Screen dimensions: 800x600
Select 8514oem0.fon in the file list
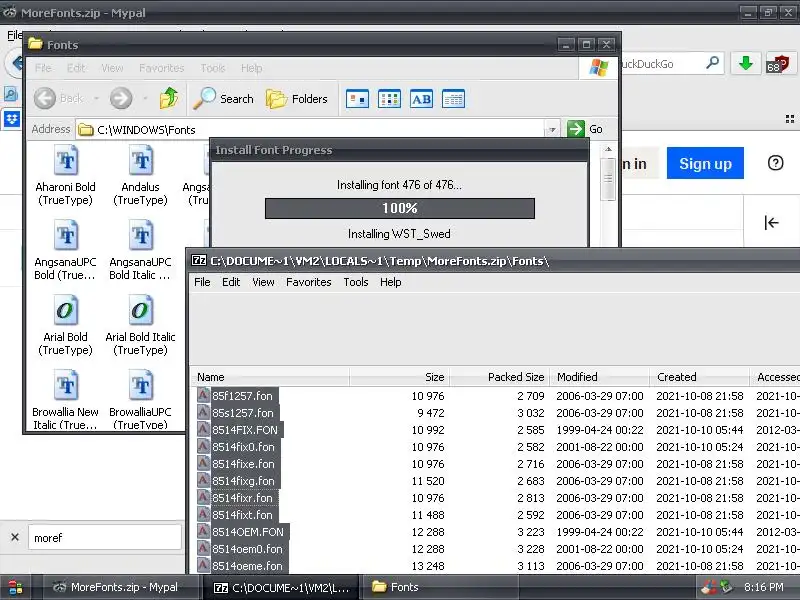(x=247, y=549)
